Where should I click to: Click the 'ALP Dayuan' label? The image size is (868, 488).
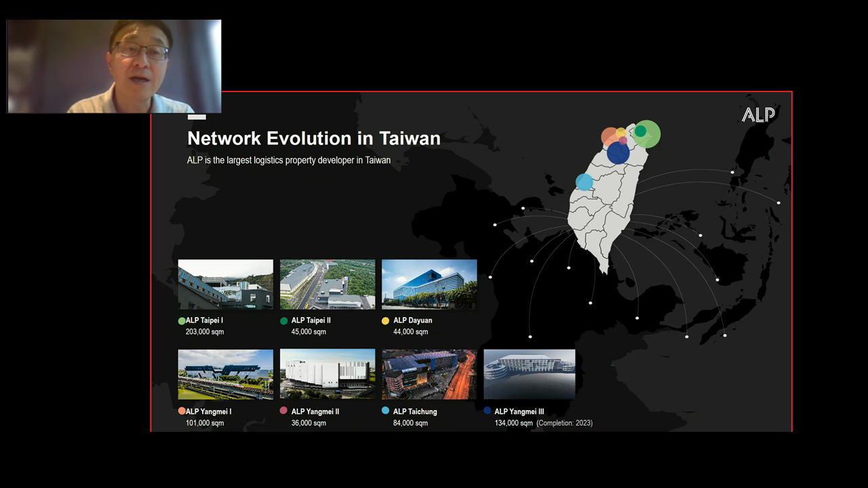(413, 321)
